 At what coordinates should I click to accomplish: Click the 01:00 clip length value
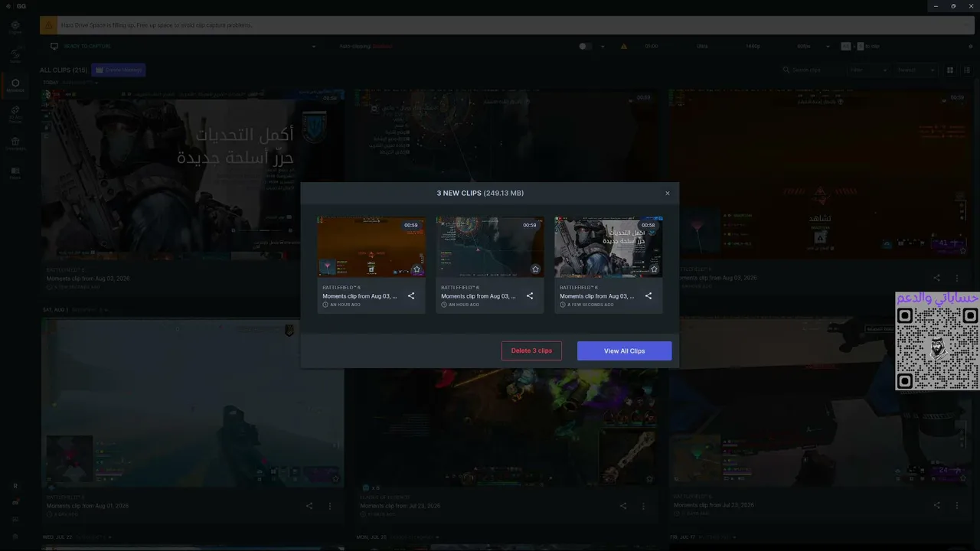pos(652,47)
